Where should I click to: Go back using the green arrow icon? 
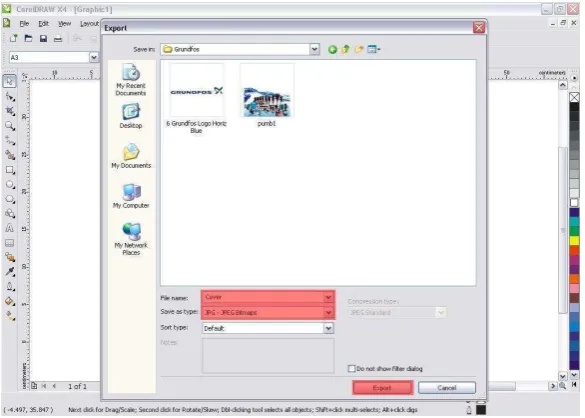click(332, 49)
